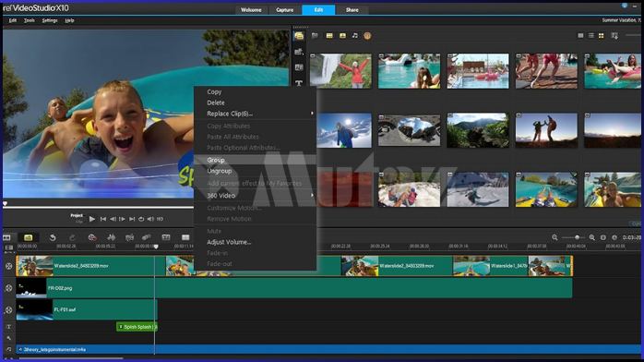
Task: Click the sort clips icon in library
Action: click(x=614, y=36)
